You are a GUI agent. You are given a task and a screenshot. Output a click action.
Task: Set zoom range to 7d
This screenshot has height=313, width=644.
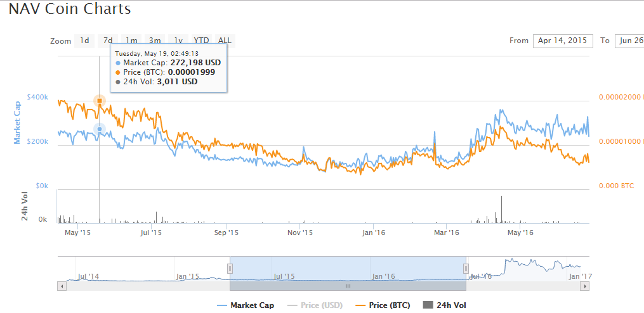coord(108,41)
